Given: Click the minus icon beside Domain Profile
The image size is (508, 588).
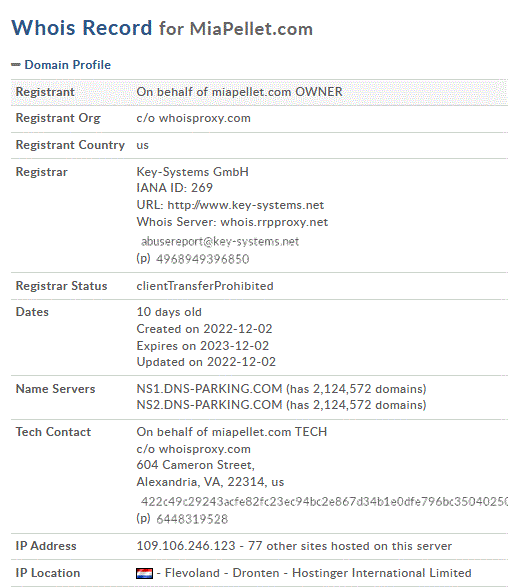Looking at the screenshot, I should pos(16,65).
